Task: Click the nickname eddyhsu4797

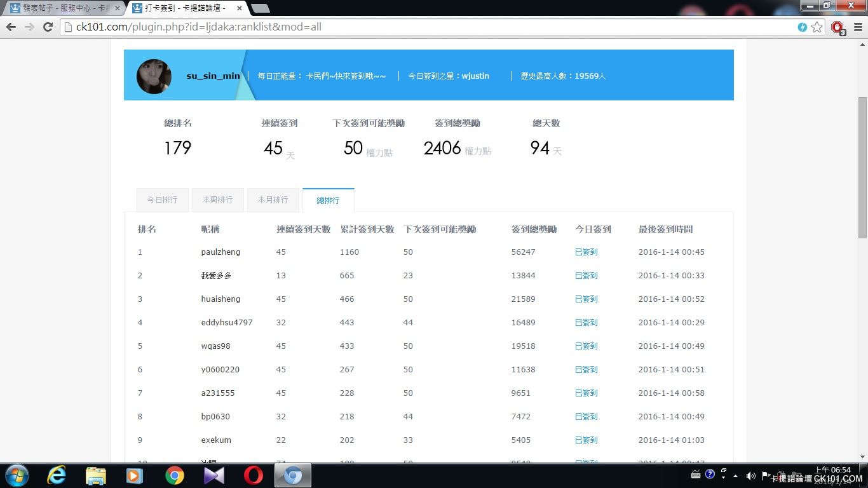Action: coord(227,323)
